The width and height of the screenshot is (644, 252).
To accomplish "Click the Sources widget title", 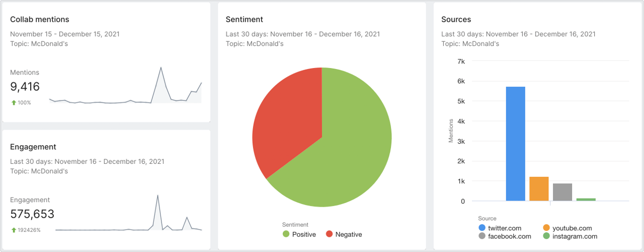I will tap(456, 19).
